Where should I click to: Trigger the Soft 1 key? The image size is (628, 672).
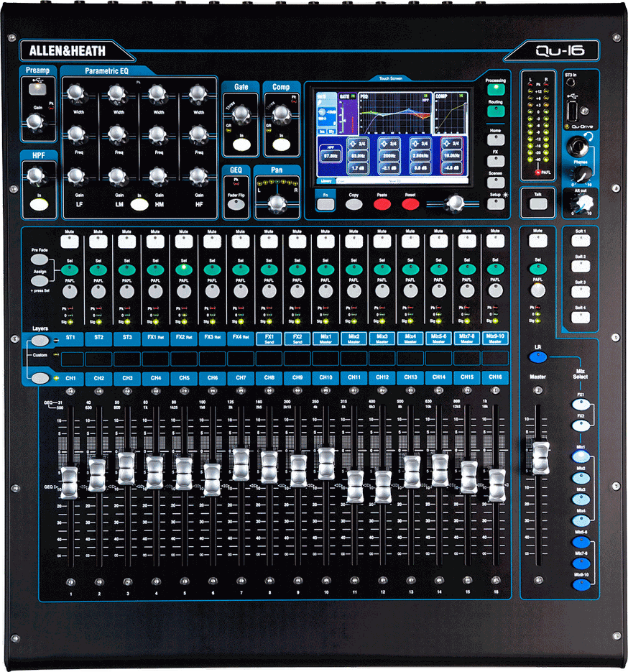(581, 241)
